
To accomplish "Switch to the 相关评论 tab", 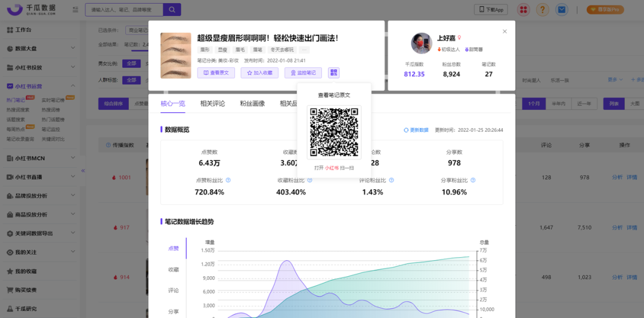I will 212,104.
